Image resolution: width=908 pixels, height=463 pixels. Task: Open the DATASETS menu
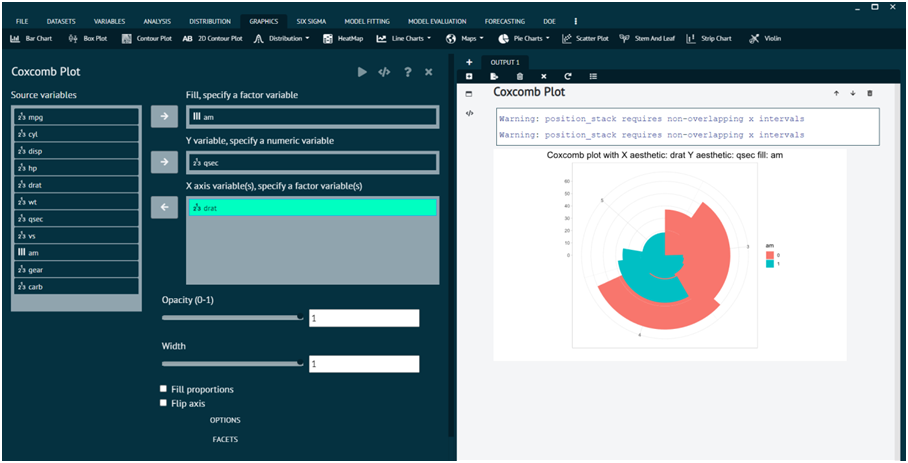pyautogui.click(x=61, y=21)
